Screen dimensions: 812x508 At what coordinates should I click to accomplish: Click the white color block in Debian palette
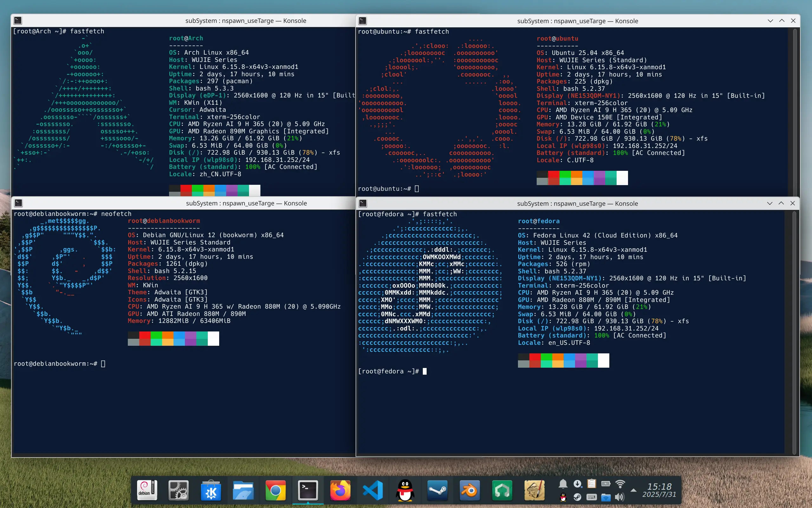pos(213,338)
